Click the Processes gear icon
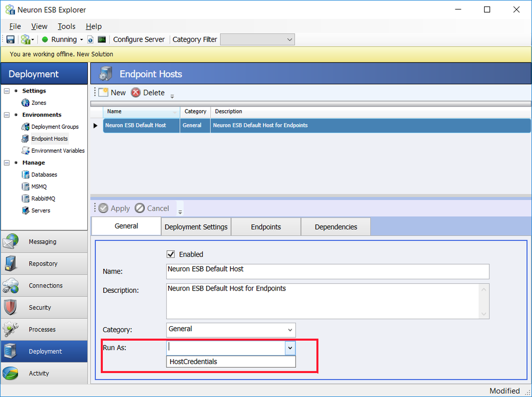 [x=11, y=329]
